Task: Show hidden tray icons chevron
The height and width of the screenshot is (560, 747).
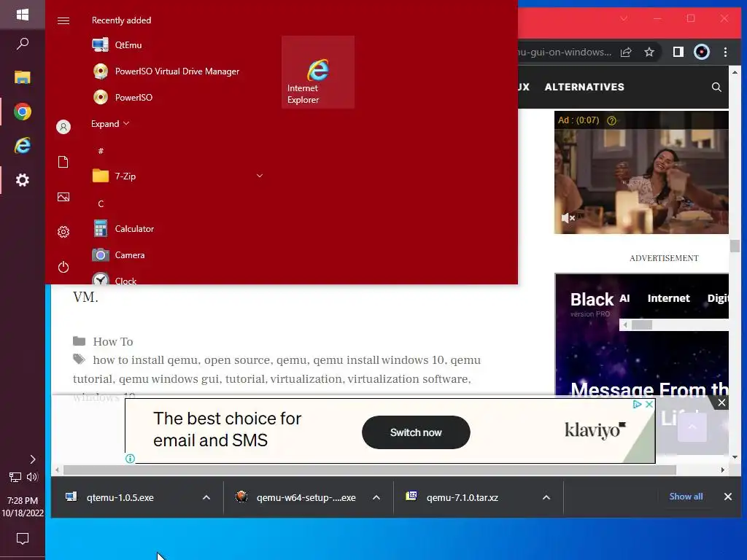Action: click(x=32, y=459)
